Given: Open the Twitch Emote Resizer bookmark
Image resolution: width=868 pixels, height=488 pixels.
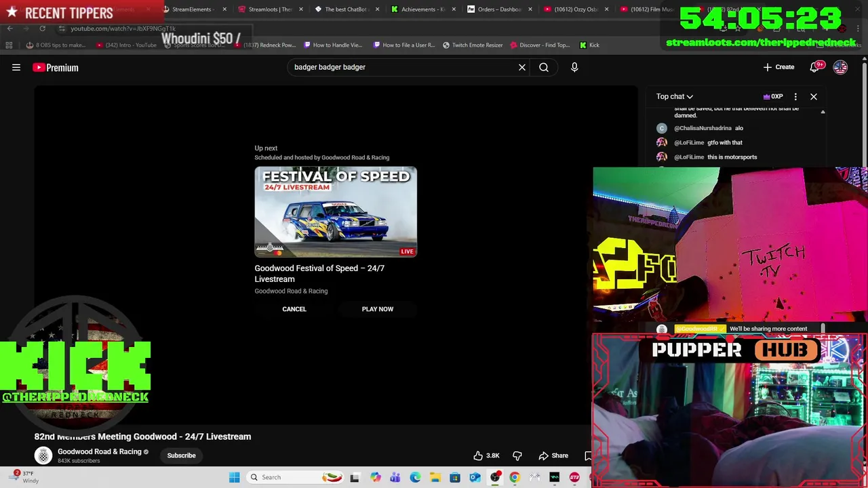Looking at the screenshot, I should pos(473,45).
